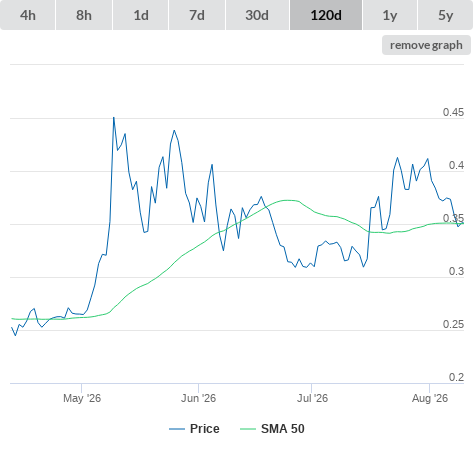Switch chart to 1y view
This screenshot has height=455, width=474.
click(x=390, y=15)
